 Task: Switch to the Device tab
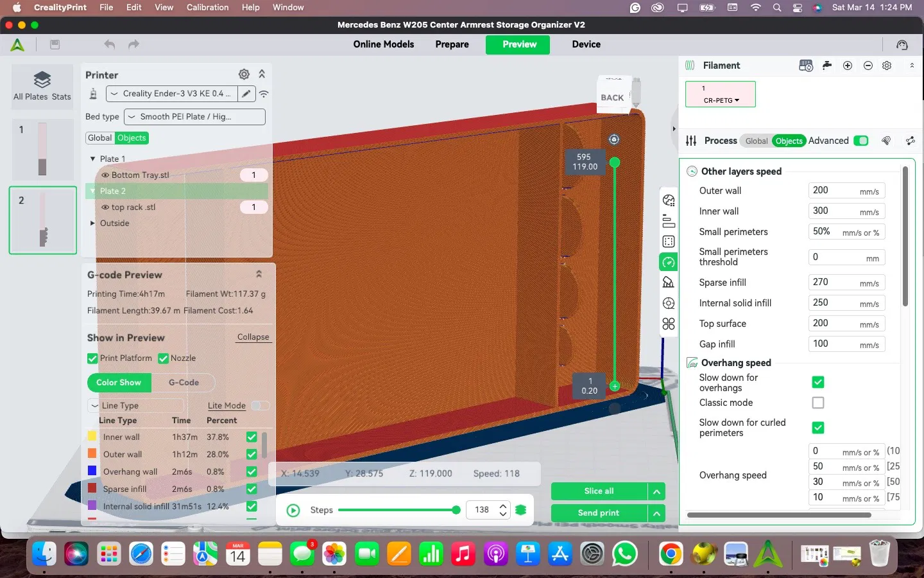[586, 44]
